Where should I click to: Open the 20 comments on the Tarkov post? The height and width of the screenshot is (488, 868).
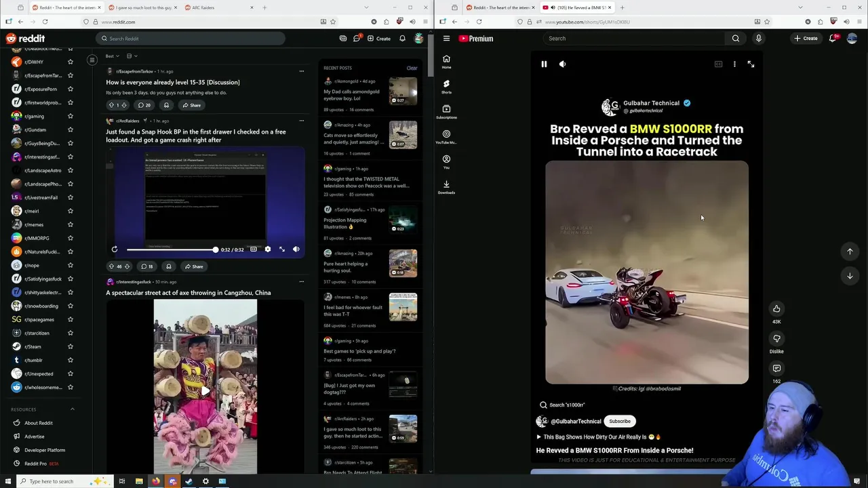click(x=144, y=105)
